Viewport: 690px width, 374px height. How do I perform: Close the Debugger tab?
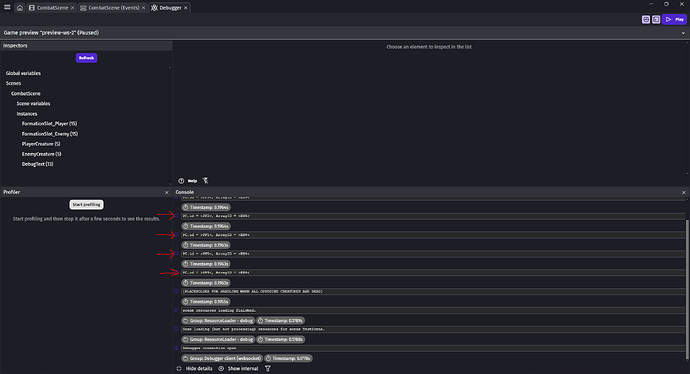click(x=186, y=7)
